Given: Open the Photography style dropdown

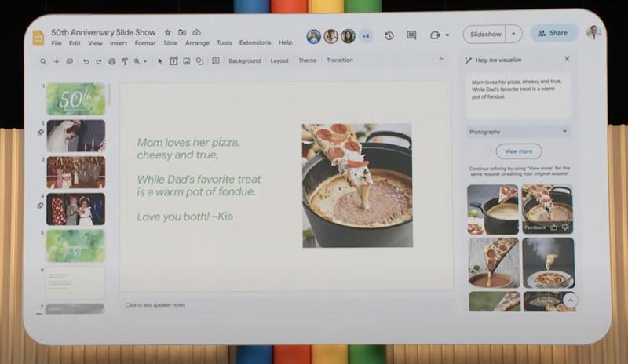Looking at the screenshot, I should tap(519, 132).
